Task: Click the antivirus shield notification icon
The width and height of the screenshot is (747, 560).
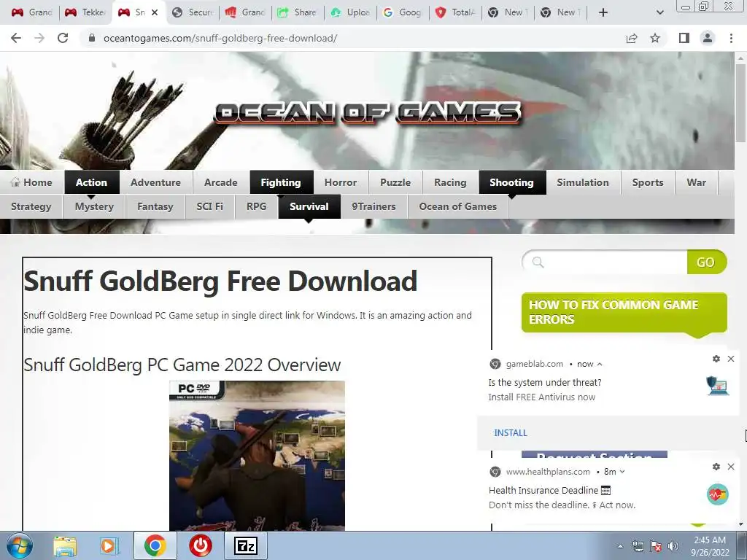Action: click(x=718, y=386)
